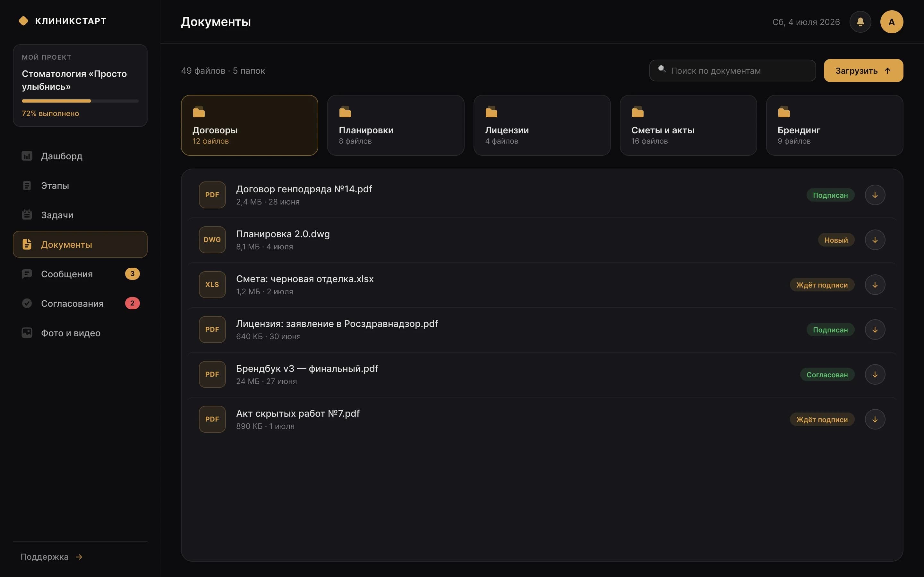Download Договор генподряда №14.pdf
The image size is (924, 577).
pyautogui.click(x=875, y=195)
